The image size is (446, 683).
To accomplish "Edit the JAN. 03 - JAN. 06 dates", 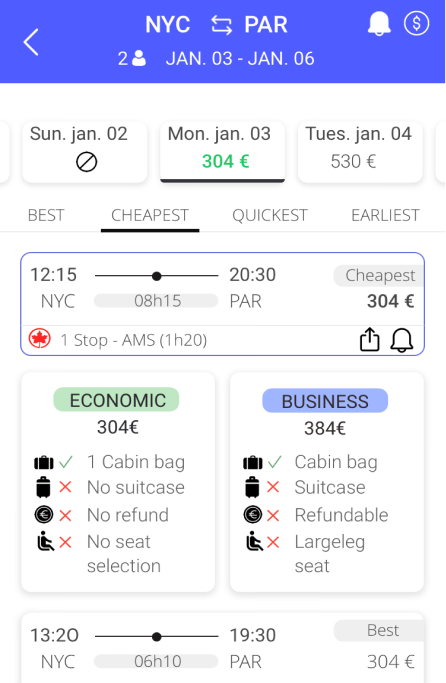I will (240, 58).
